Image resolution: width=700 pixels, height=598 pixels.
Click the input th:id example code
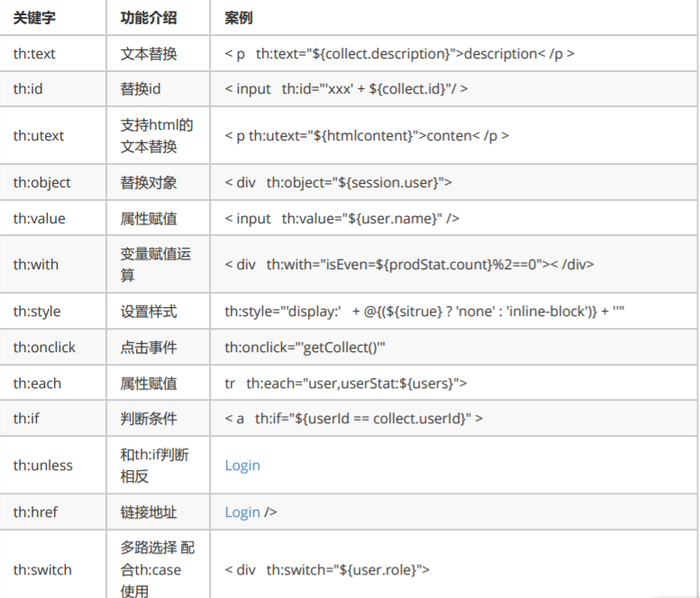(347, 89)
